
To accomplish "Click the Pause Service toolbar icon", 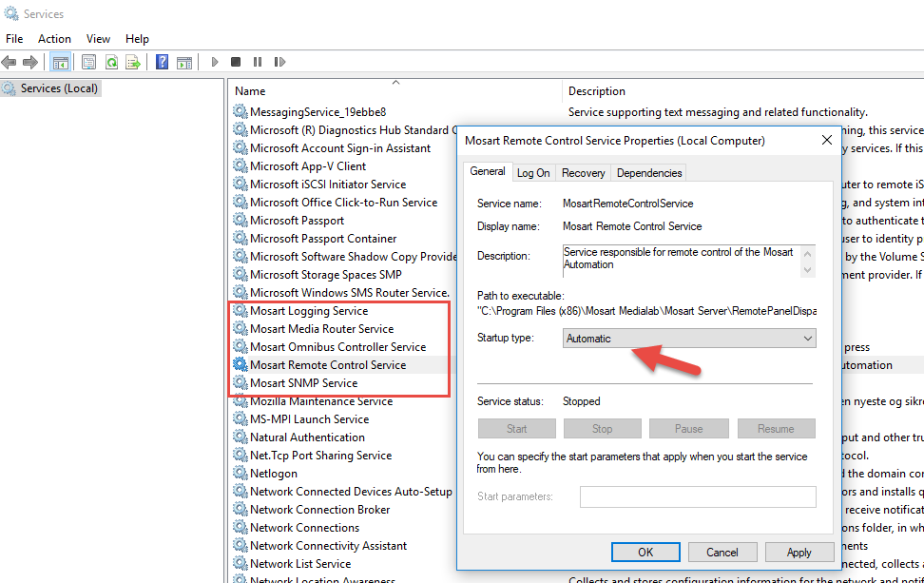I will [x=258, y=63].
